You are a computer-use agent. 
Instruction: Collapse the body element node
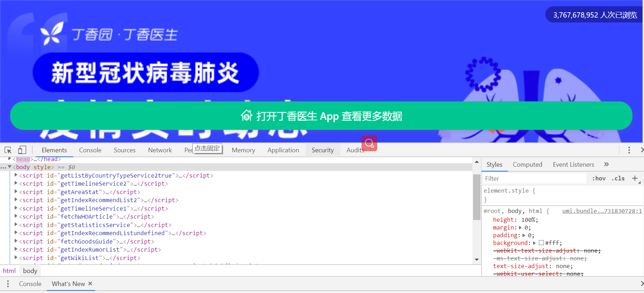[x=10, y=167]
